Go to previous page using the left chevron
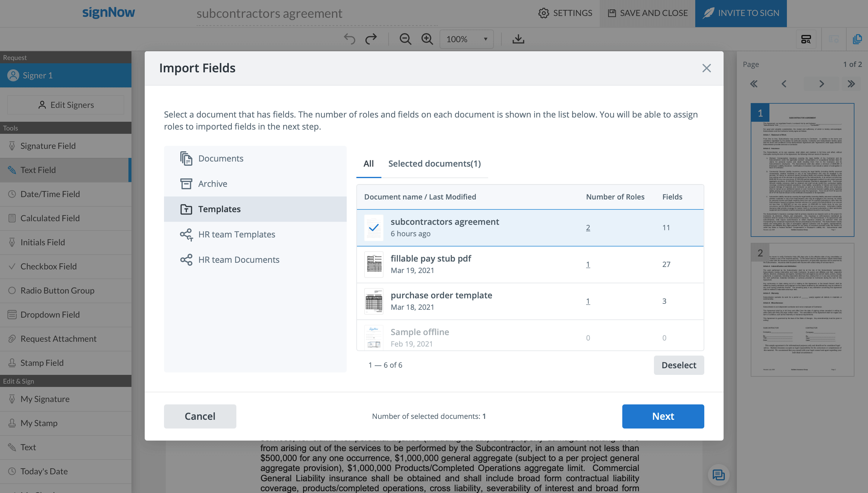The height and width of the screenshot is (493, 868). point(784,84)
